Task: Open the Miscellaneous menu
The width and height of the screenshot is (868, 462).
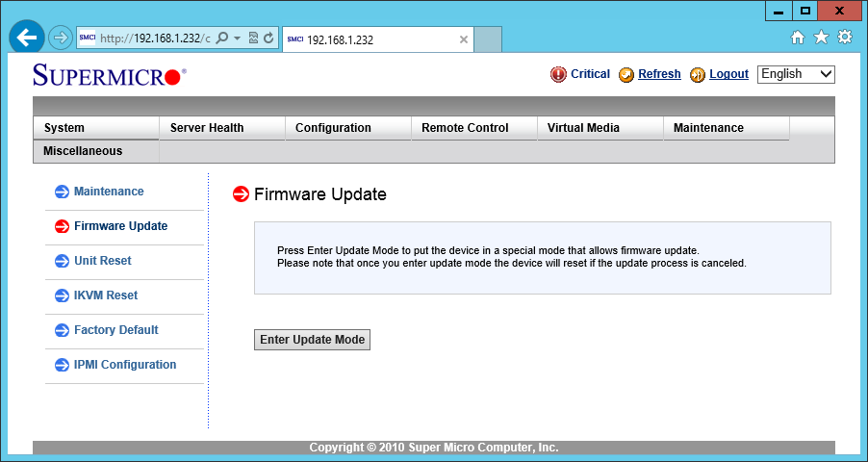Action: (96, 151)
